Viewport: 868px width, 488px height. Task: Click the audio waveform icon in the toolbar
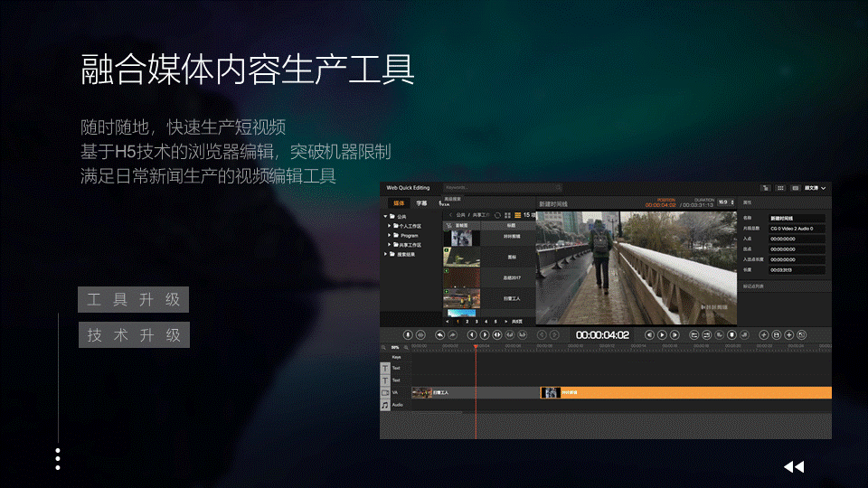pos(420,334)
